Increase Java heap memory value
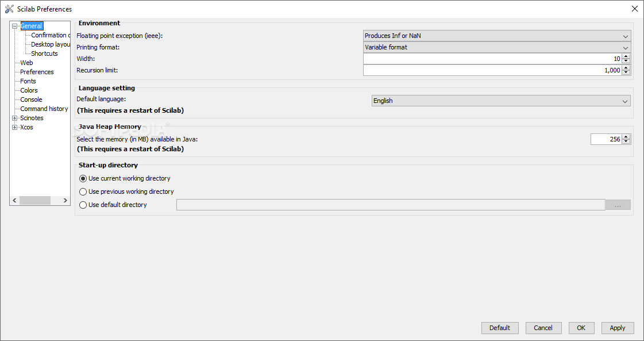 (626, 137)
